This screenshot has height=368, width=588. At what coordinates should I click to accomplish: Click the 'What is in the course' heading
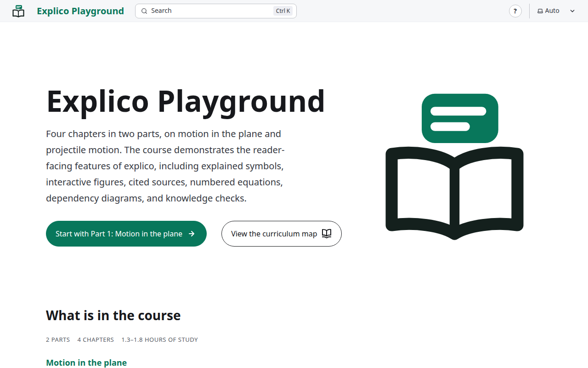pos(113,316)
